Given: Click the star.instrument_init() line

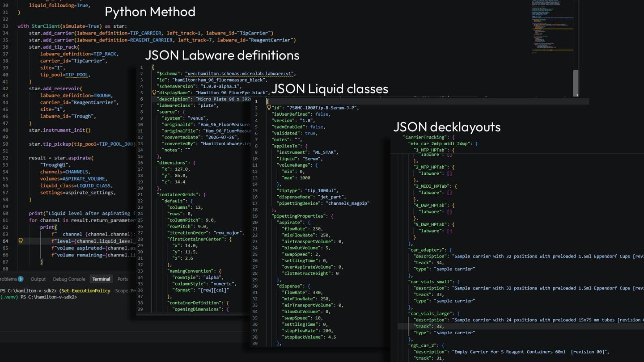Looking at the screenshot, I should [x=60, y=130].
